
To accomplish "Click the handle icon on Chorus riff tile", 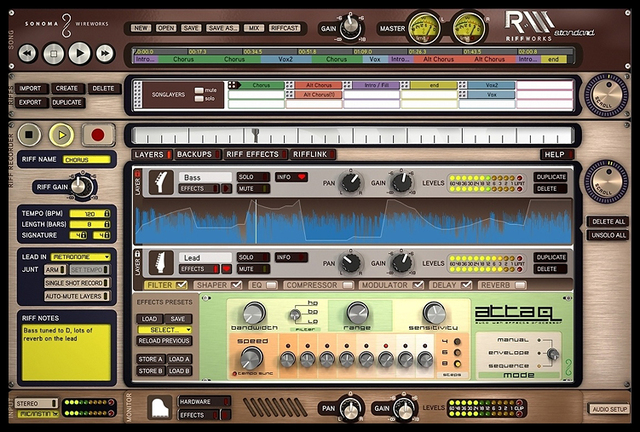I will click(x=232, y=85).
